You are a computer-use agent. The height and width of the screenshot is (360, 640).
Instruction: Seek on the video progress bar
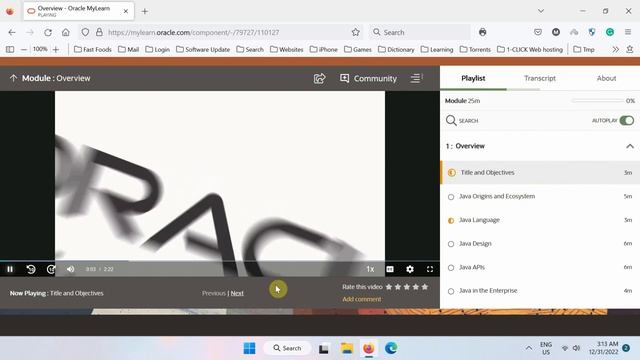point(220,261)
